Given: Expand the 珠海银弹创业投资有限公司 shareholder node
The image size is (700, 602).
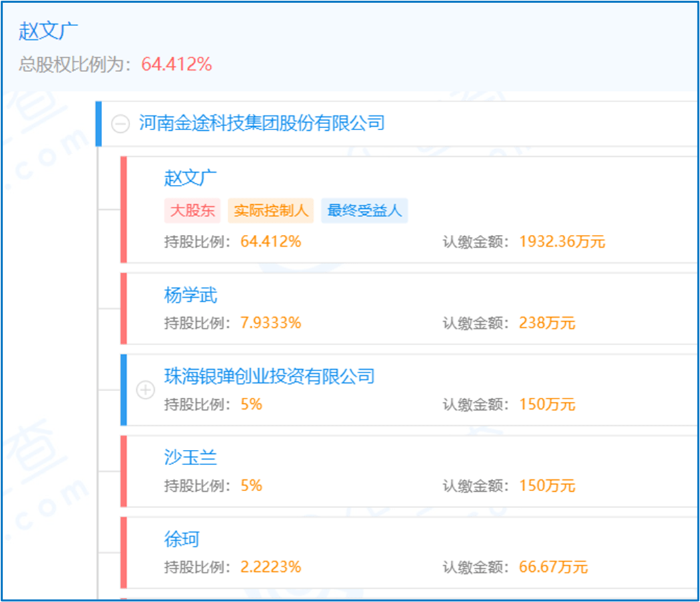Looking at the screenshot, I should tap(145, 390).
